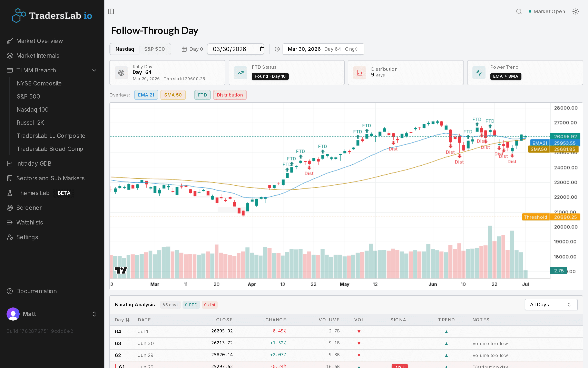The height and width of the screenshot is (368, 588).
Task: Click the Themes Lab flask icon
Action: tap(10, 193)
